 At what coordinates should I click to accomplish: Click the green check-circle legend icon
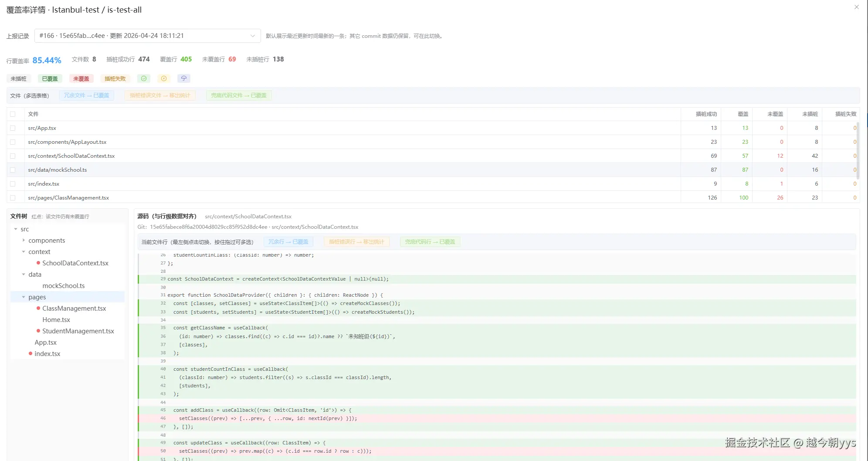[x=144, y=78]
